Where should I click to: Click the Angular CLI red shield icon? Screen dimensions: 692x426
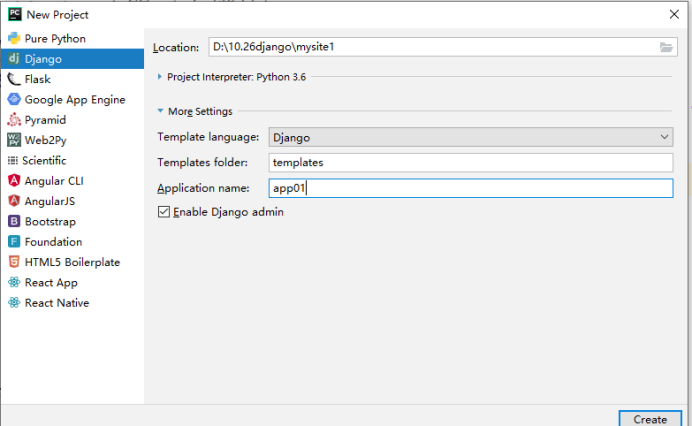[14, 181]
